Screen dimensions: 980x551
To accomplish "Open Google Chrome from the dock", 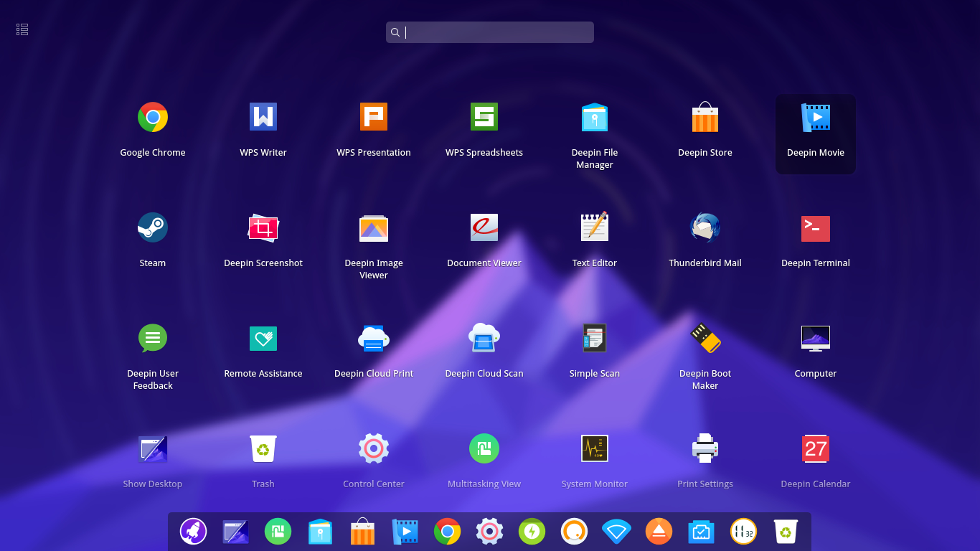I will (447, 532).
